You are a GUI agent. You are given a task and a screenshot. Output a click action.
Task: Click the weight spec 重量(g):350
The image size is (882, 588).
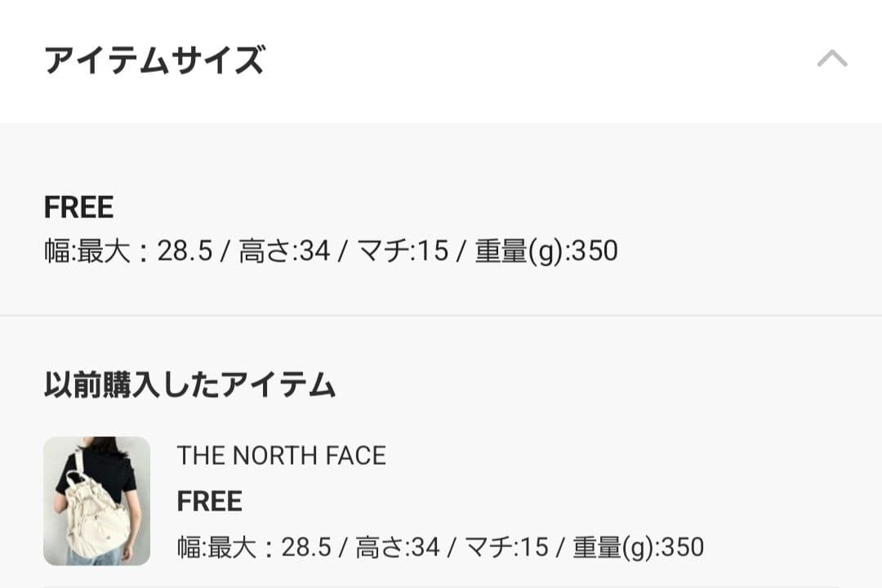pyautogui.click(x=544, y=250)
